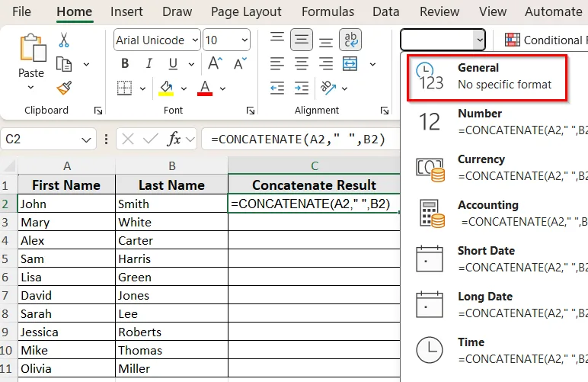Choose General number format
588x382 pixels.
click(x=487, y=78)
